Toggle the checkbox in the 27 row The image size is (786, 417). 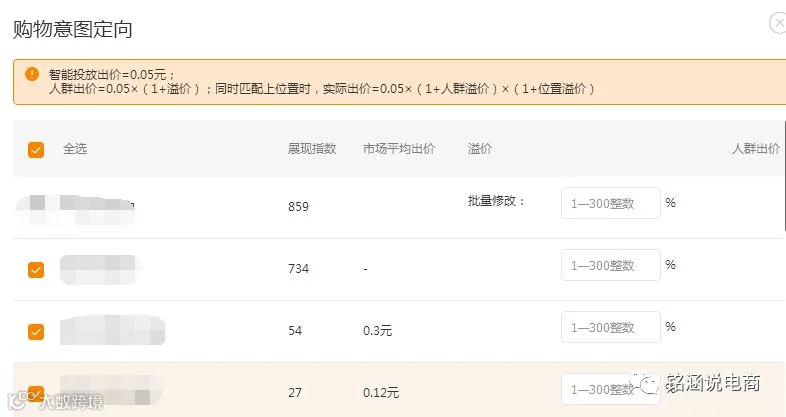click(x=36, y=392)
